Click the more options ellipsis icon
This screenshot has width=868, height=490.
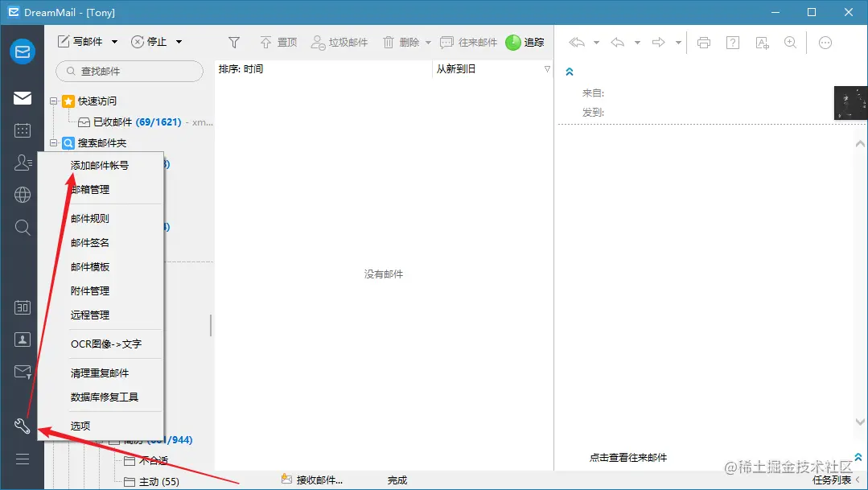pos(825,43)
